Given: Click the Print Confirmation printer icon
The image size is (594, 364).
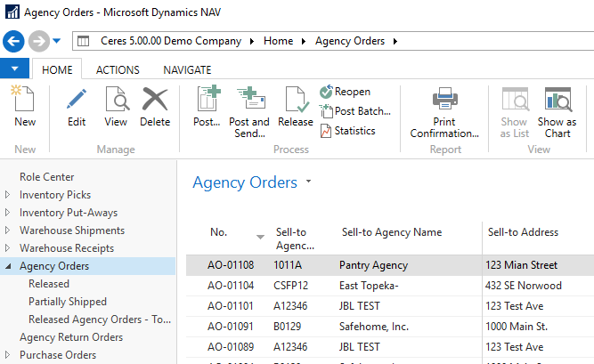Looking at the screenshot, I should tap(444, 98).
